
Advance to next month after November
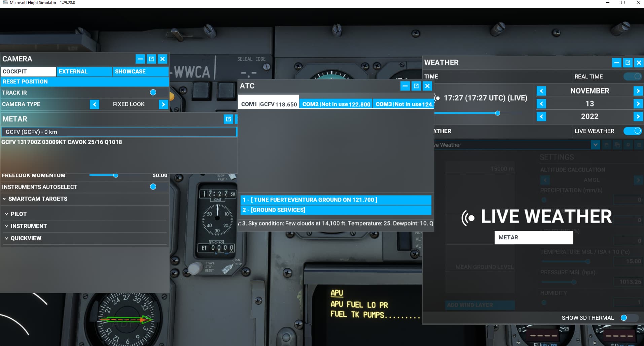coord(638,91)
